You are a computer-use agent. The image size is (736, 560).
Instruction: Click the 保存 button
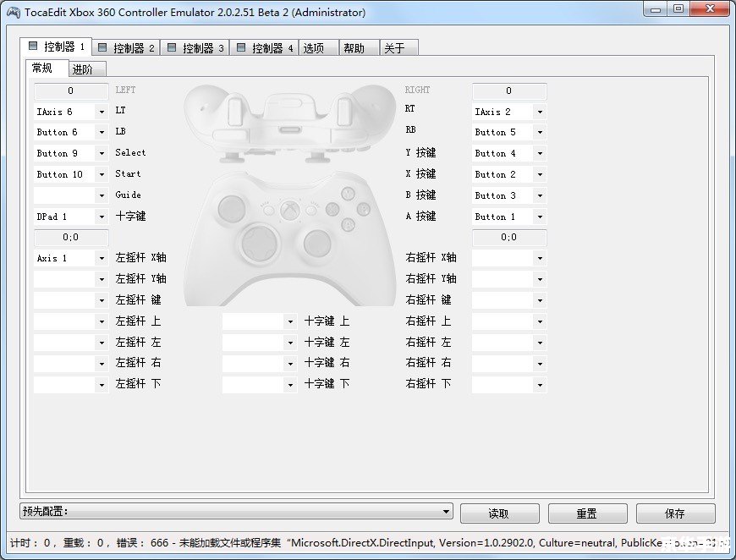pyautogui.click(x=675, y=513)
